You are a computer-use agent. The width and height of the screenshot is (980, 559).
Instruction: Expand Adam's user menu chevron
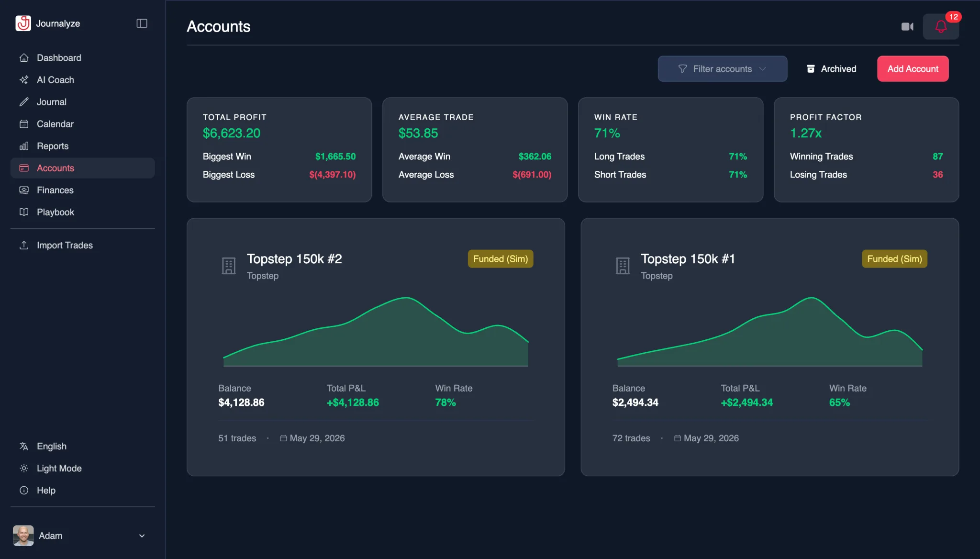tap(142, 536)
